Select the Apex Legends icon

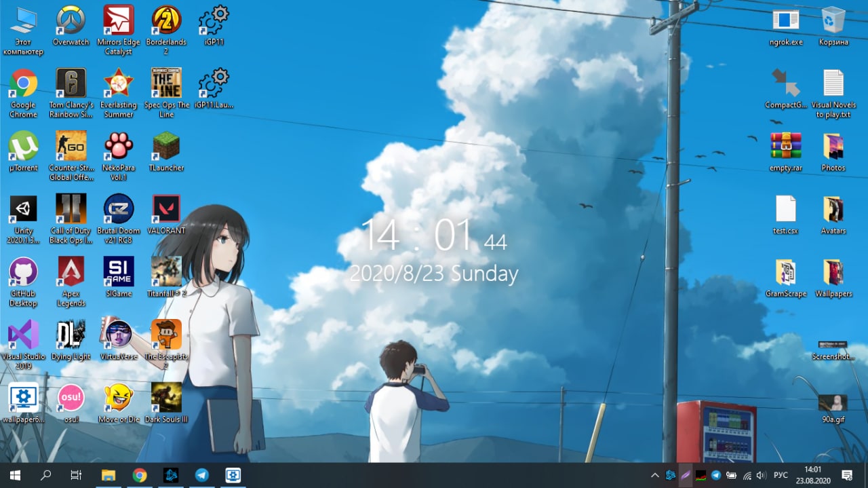click(x=71, y=282)
